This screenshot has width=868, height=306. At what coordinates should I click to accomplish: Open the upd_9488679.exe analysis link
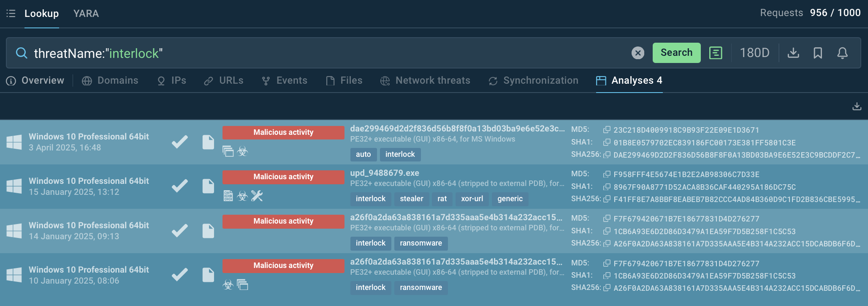(384, 173)
